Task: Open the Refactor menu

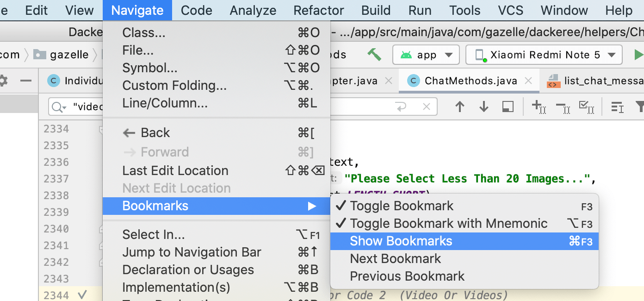Action: (x=318, y=10)
